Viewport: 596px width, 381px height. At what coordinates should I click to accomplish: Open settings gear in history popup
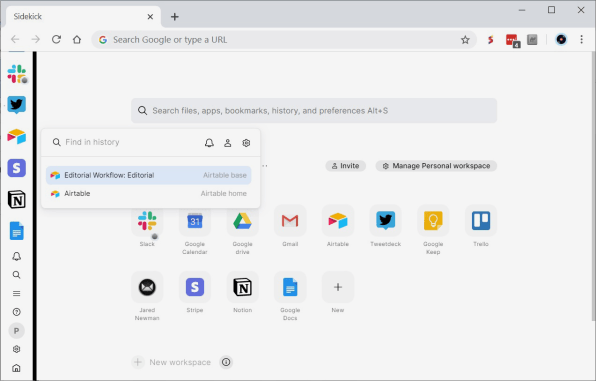246,143
